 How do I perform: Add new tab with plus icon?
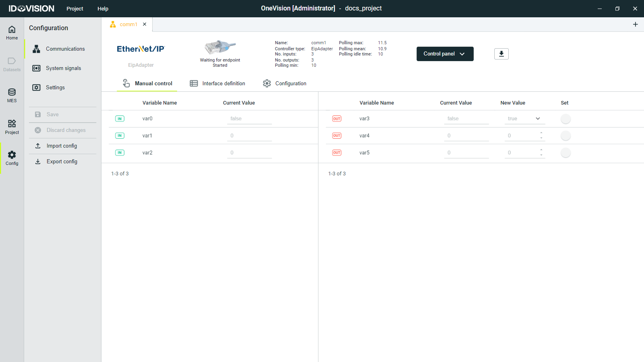635,25
